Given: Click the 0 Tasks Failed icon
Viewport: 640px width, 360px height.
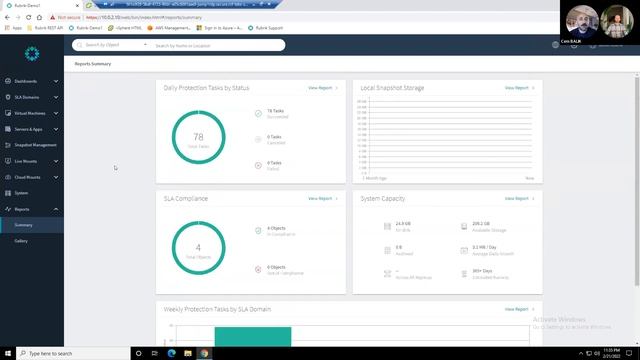Looking at the screenshot, I should 258,165.
